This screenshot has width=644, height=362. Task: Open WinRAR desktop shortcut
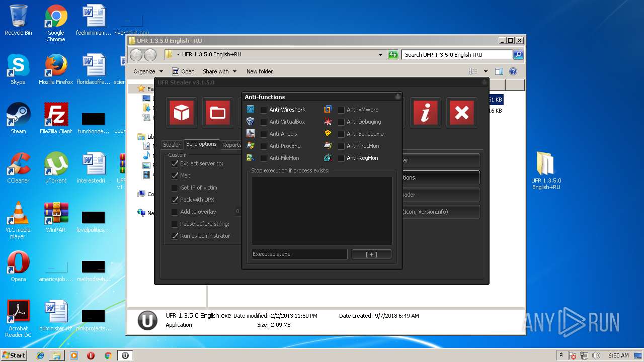[x=56, y=218]
